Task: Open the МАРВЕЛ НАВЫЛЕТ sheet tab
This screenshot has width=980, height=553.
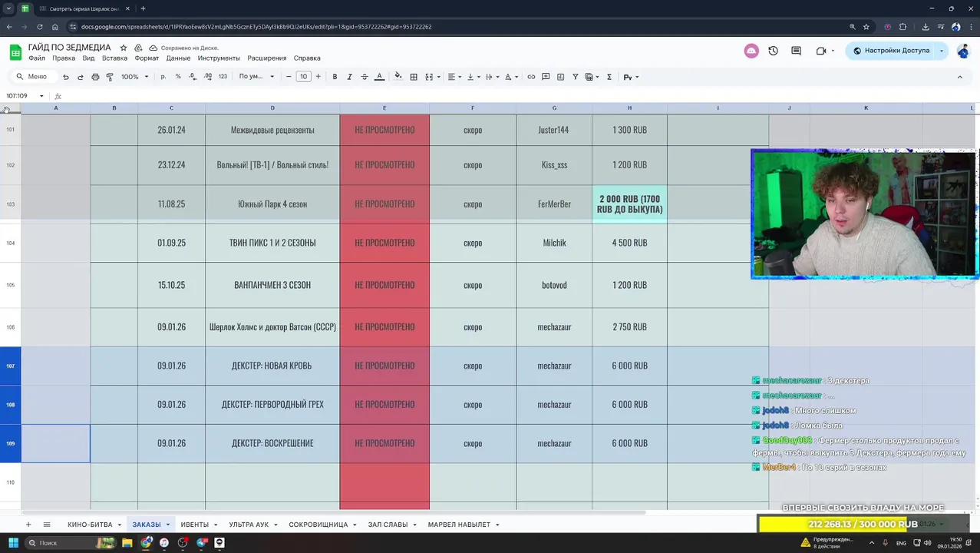Action: 459,525
